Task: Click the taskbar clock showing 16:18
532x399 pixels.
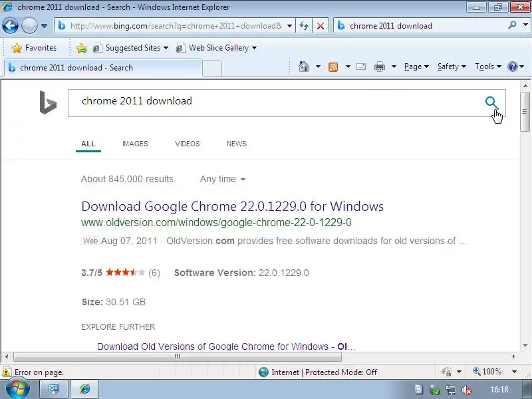Action: coord(499,390)
